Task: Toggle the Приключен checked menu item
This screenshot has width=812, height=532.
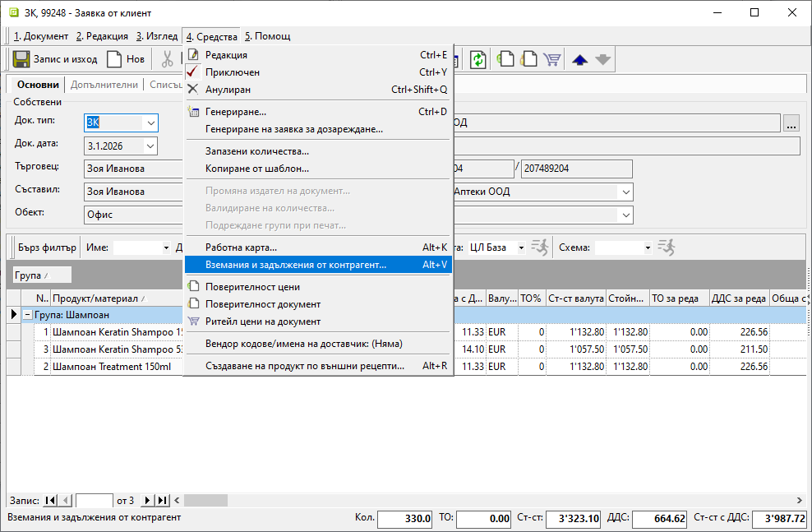Action: coord(233,72)
